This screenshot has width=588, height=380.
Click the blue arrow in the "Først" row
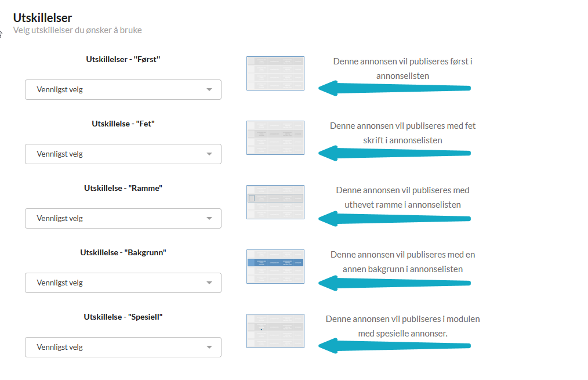394,88
